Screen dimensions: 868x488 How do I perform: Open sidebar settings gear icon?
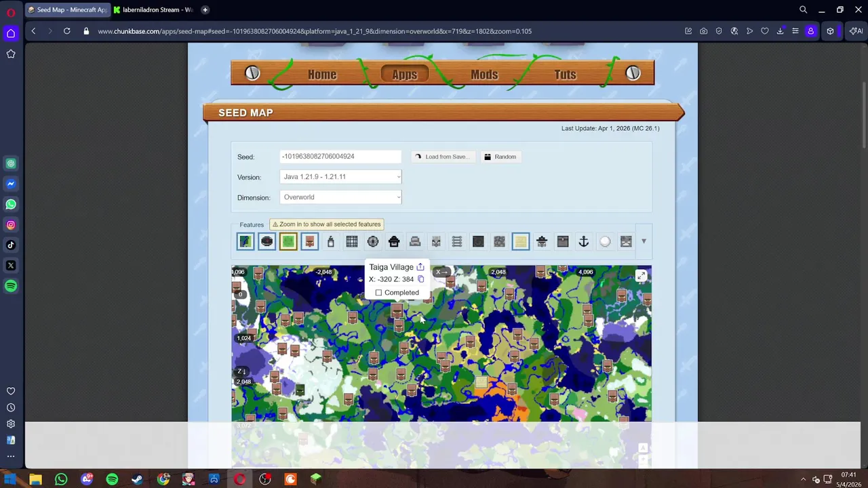pyautogui.click(x=11, y=424)
